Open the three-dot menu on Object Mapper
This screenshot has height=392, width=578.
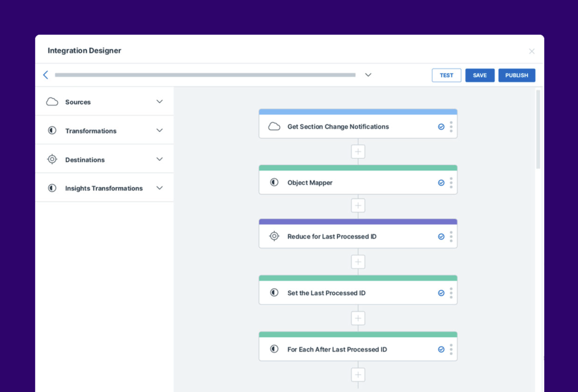(451, 183)
